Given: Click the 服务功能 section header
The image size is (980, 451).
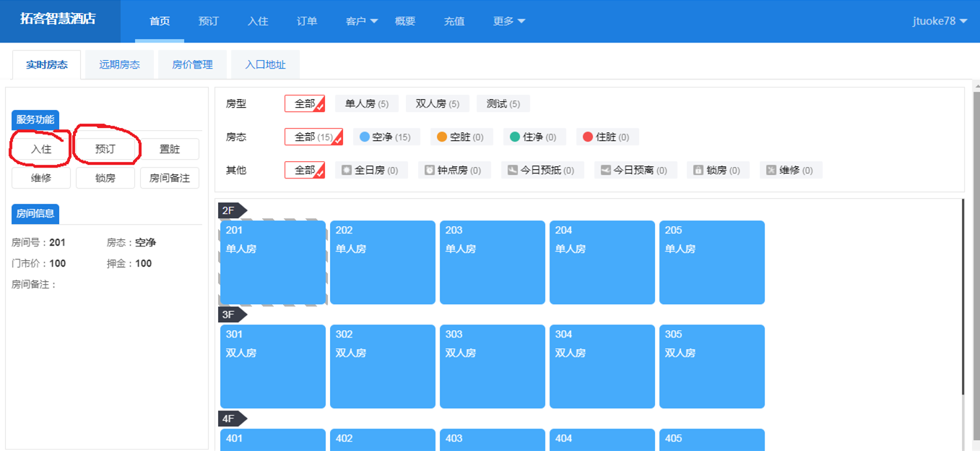Looking at the screenshot, I should [35, 120].
